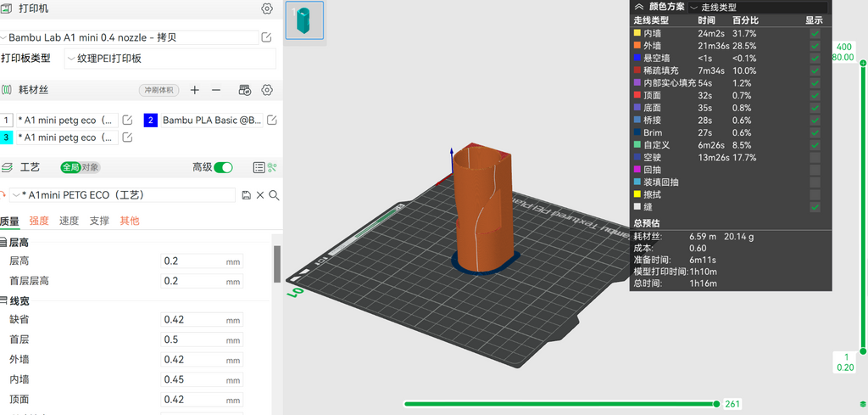This screenshot has width=868, height=415.
Task: Click the 外墙 outer wall line width field
Action: coord(202,360)
